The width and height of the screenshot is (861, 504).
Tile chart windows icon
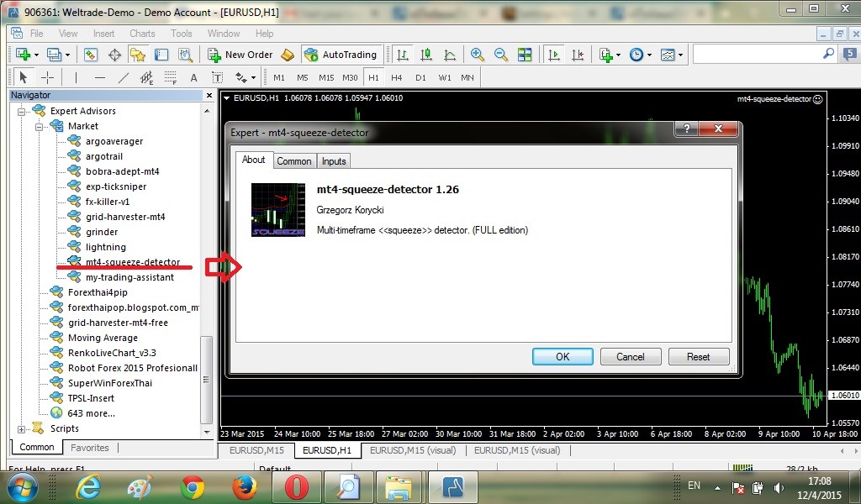[x=525, y=55]
